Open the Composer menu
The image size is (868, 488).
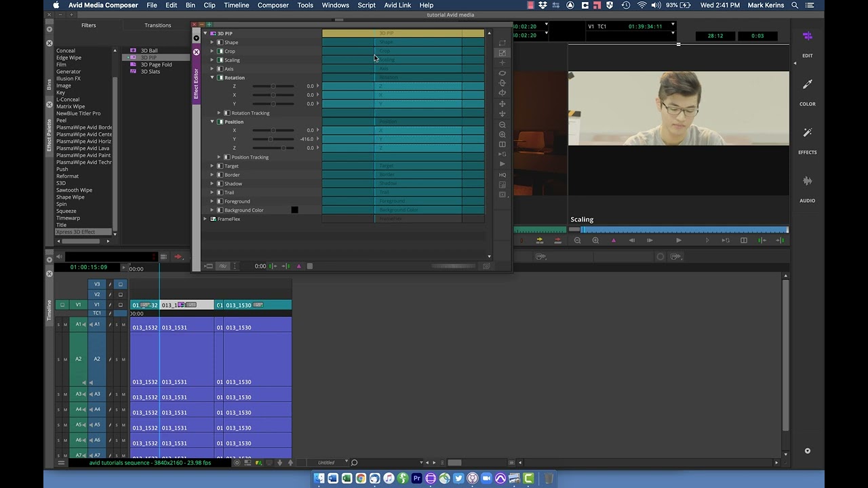(273, 5)
